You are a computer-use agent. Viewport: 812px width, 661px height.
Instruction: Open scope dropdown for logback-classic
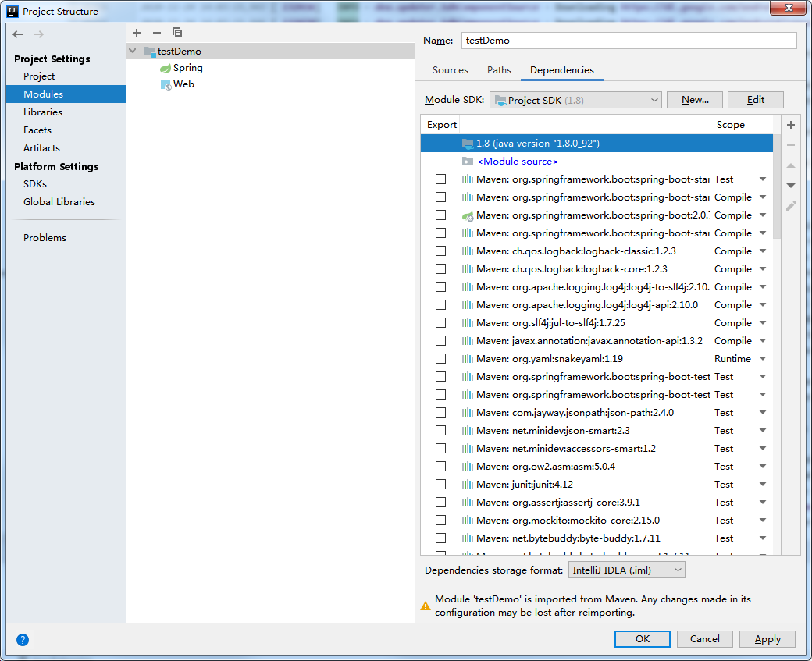point(763,251)
